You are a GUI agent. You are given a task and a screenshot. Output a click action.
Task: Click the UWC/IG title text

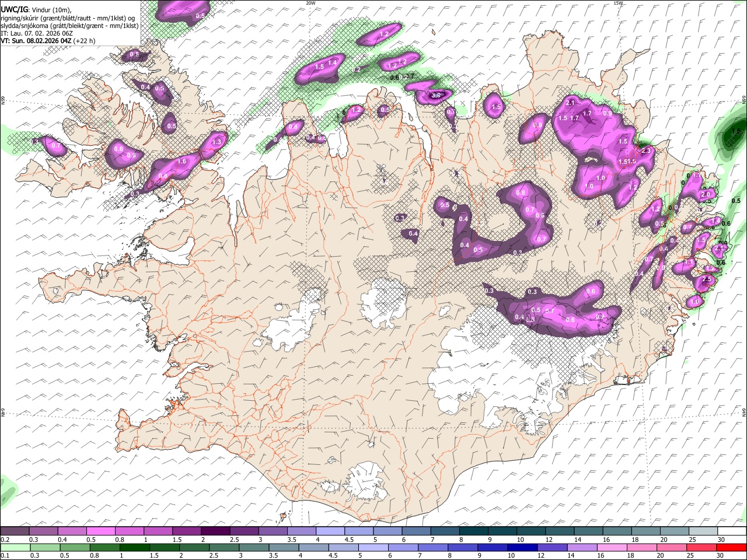tap(13, 9)
